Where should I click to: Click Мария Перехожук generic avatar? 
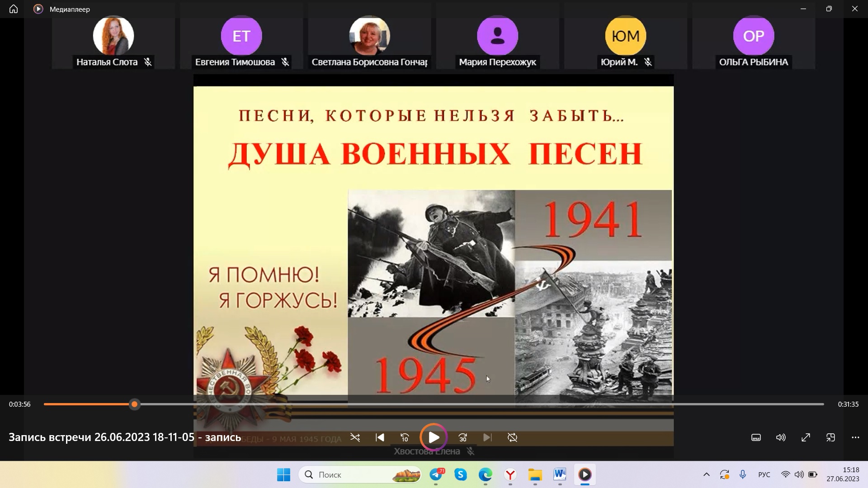point(498,36)
